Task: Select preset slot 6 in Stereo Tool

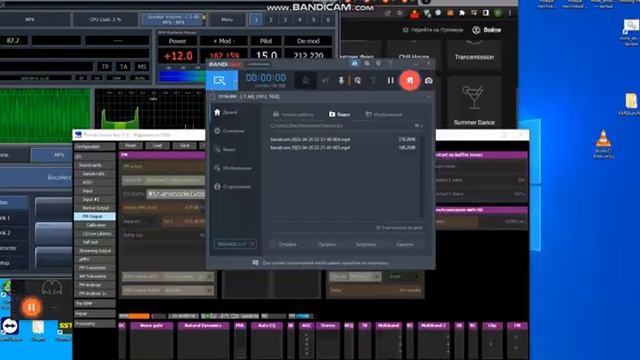Action: point(328,19)
